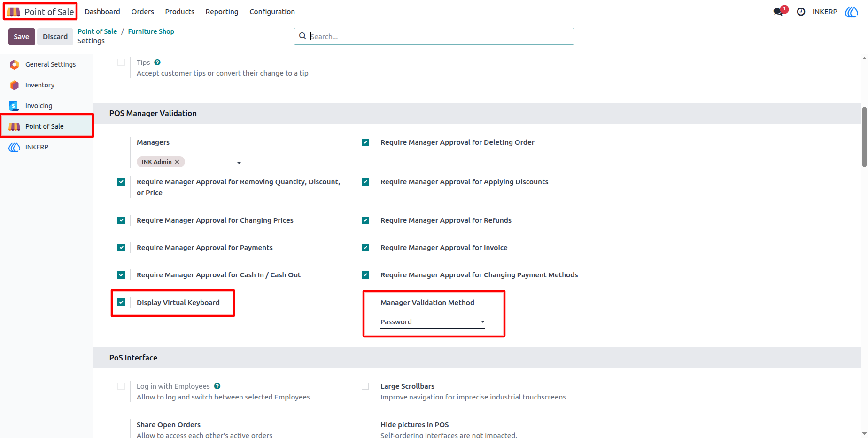Click the search magnifier icon

point(303,36)
